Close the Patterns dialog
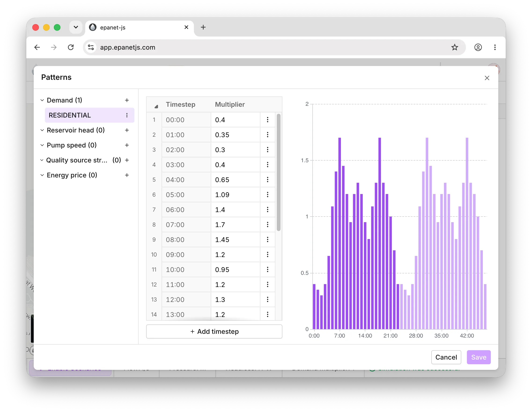 tap(487, 78)
